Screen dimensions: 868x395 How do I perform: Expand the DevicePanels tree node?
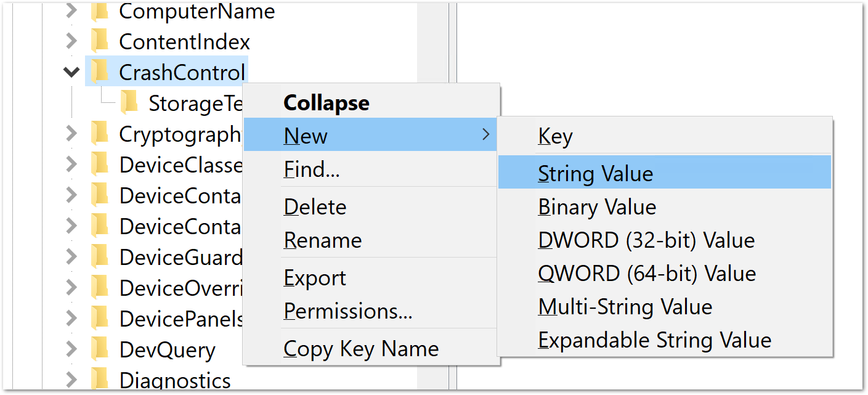click(71, 319)
